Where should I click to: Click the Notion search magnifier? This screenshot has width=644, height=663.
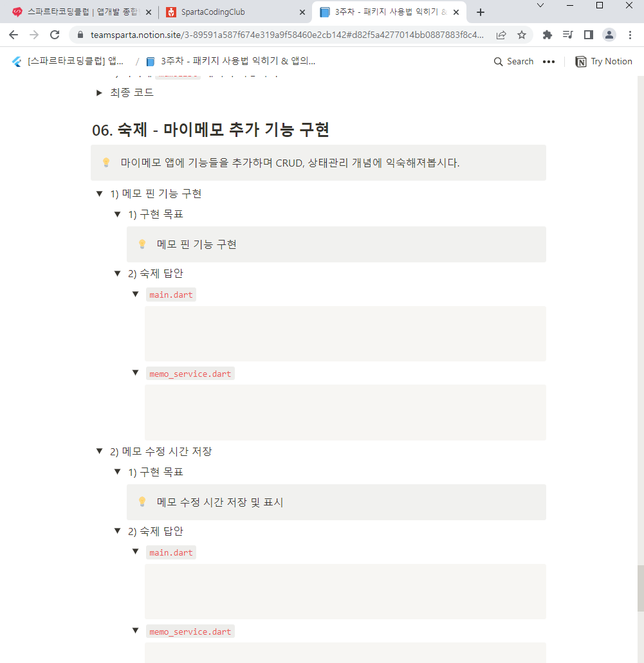click(x=499, y=62)
